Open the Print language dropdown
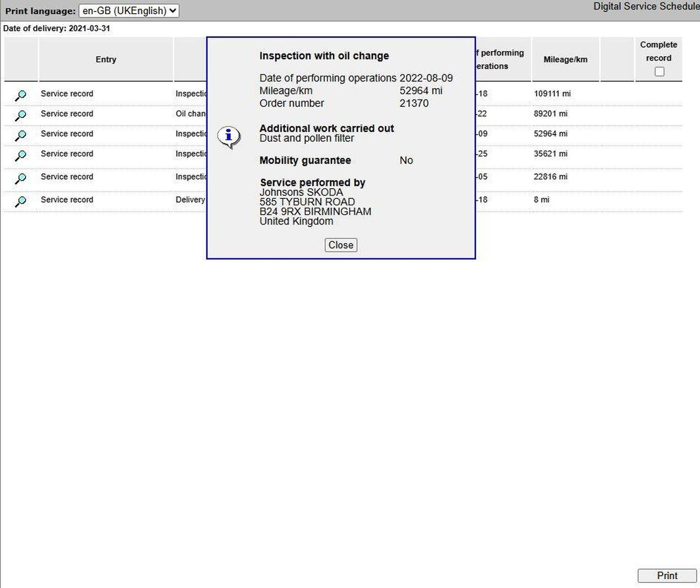700x588 pixels. coord(129,10)
